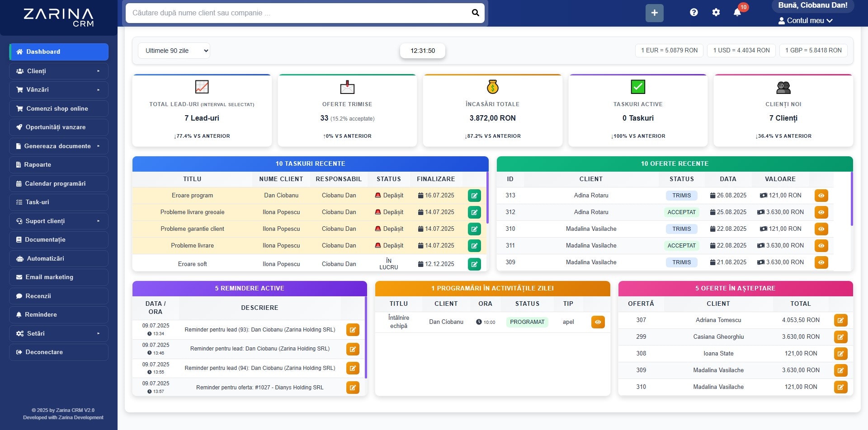The height and width of the screenshot is (430, 868).
Task: View the 'Întâlnire echipă' appointment details
Action: (x=598, y=322)
